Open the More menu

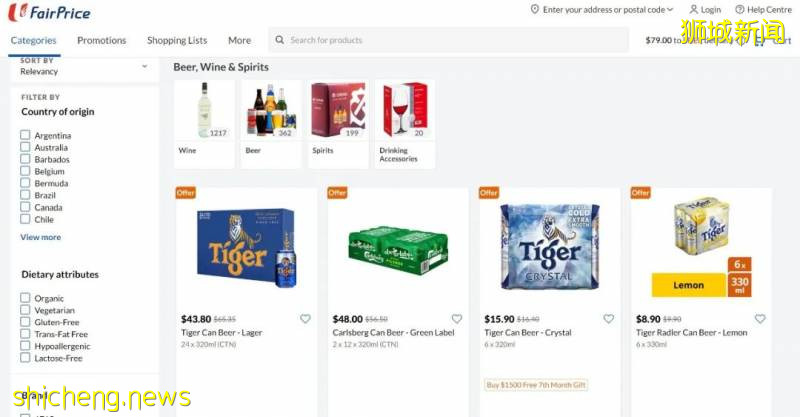tap(239, 41)
